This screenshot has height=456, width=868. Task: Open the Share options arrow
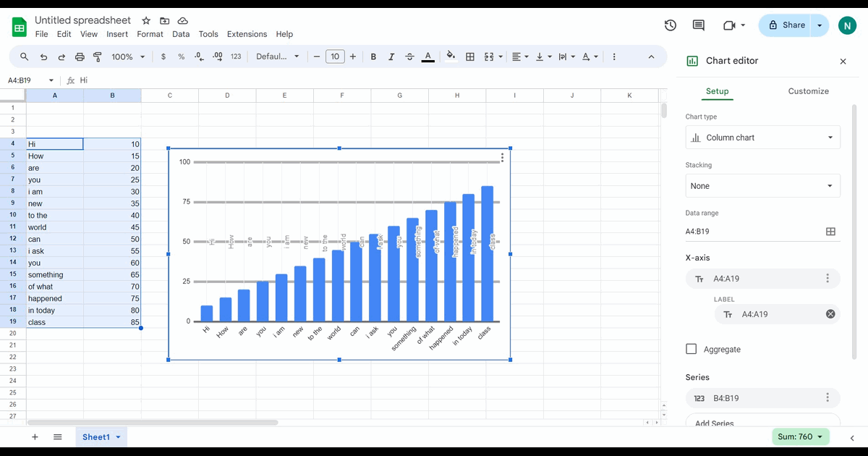(x=820, y=25)
